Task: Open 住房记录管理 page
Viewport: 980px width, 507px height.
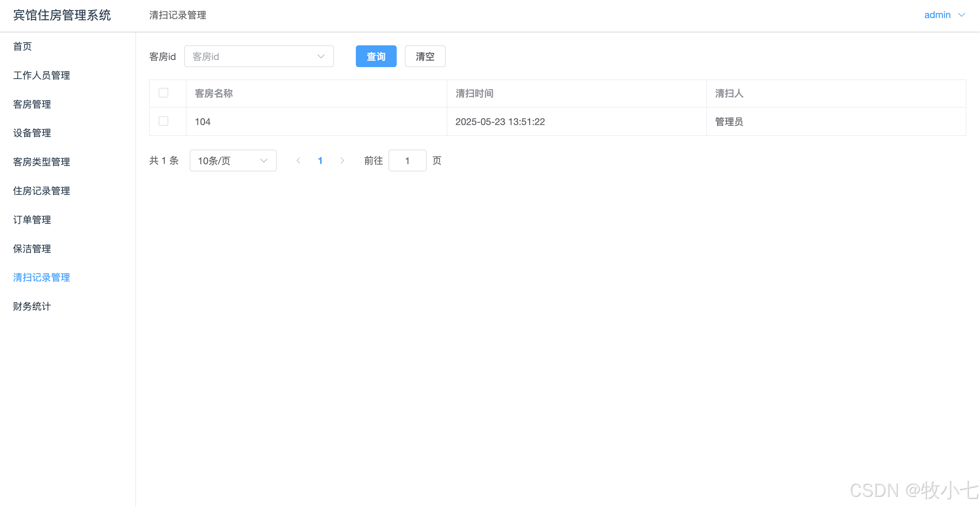Action: [42, 191]
